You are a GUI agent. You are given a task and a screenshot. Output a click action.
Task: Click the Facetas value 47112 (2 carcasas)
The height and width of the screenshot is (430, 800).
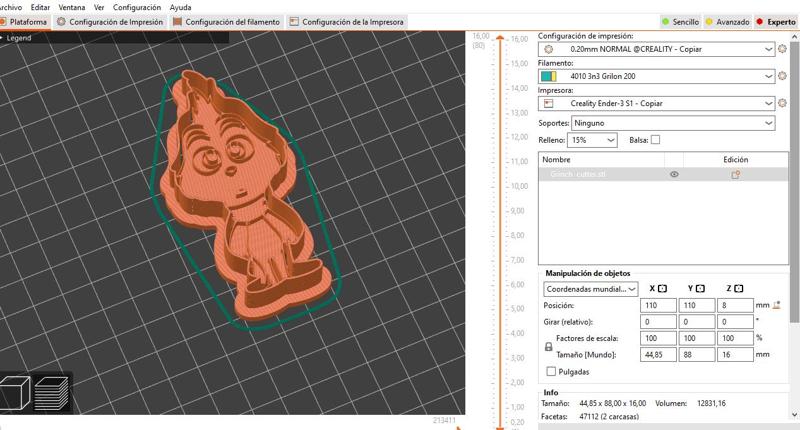tap(609, 416)
